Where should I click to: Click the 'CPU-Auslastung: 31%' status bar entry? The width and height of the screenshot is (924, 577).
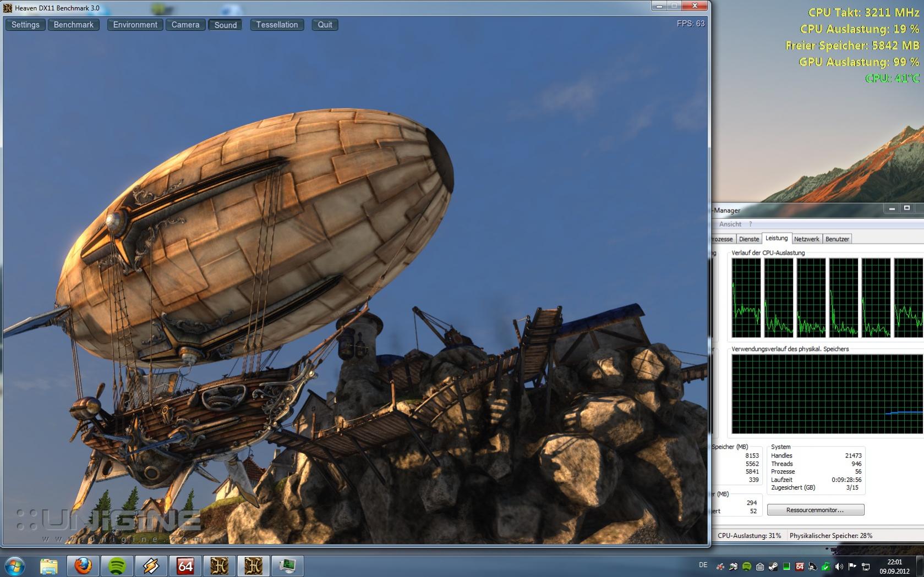click(x=749, y=535)
